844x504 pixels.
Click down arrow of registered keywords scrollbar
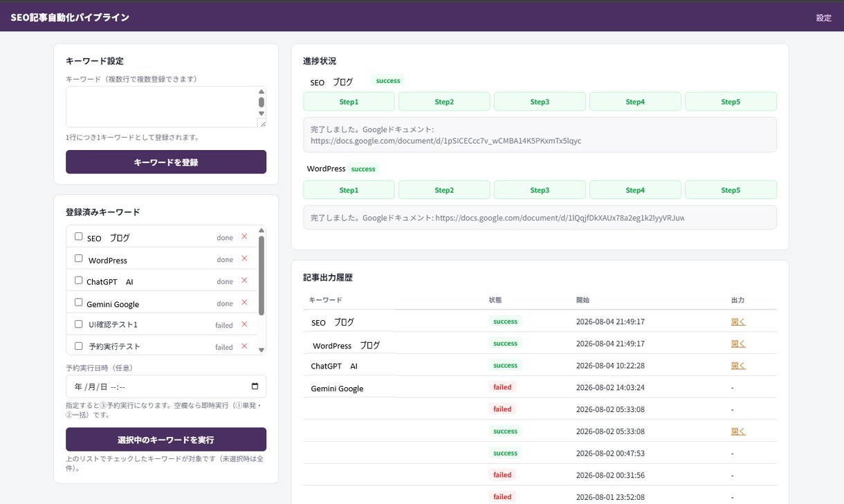click(x=262, y=350)
